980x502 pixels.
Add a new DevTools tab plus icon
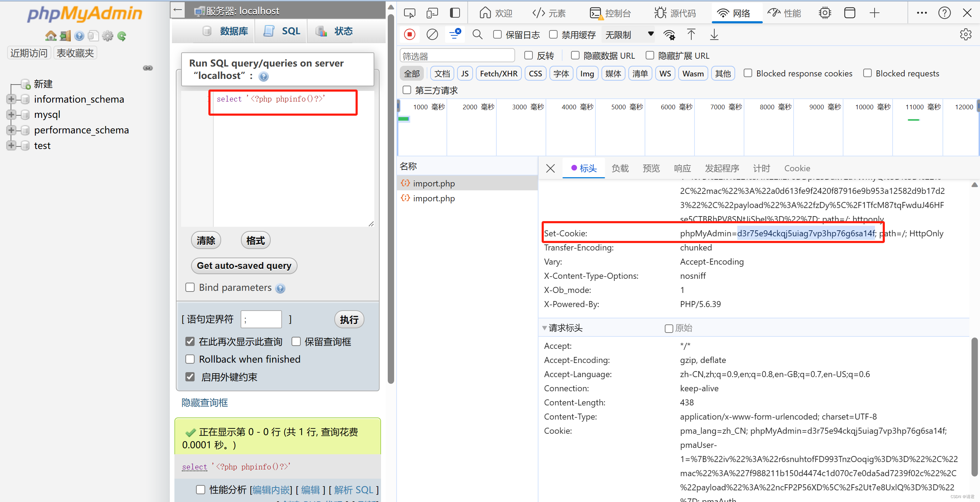click(875, 13)
